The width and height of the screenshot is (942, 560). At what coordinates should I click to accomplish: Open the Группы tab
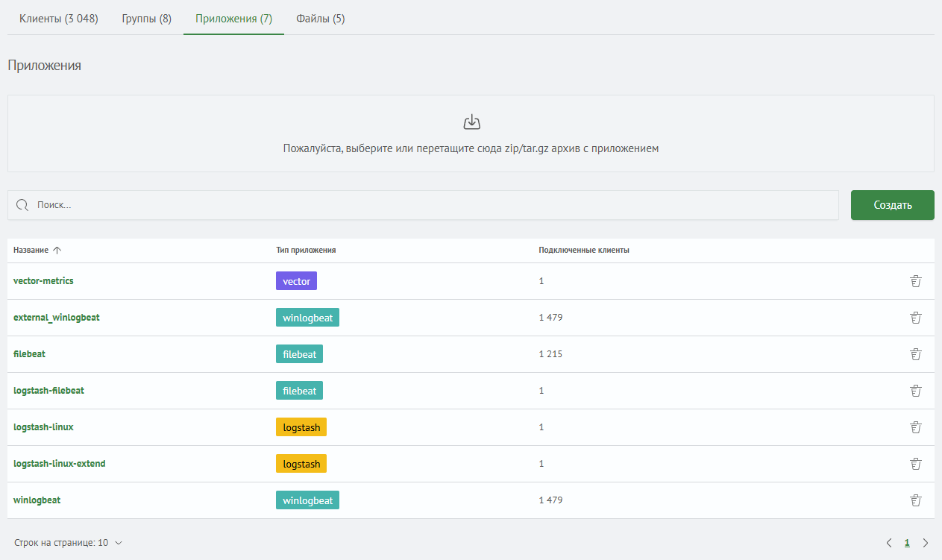pyautogui.click(x=147, y=19)
